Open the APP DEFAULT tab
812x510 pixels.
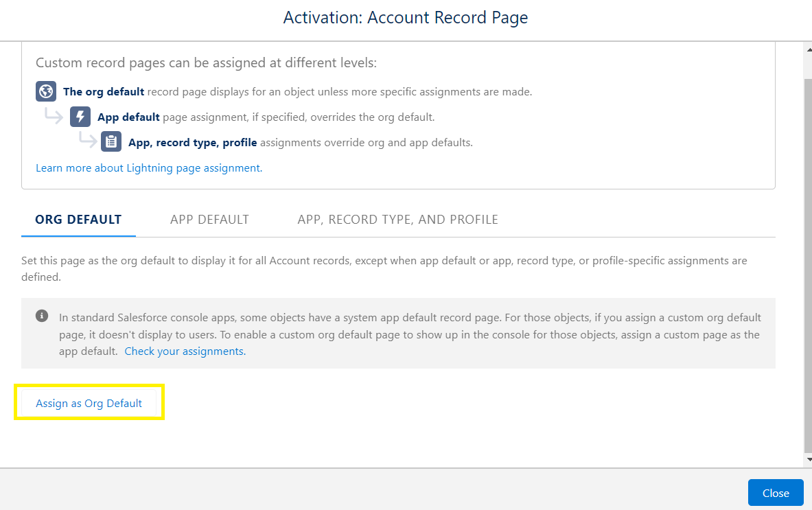tap(209, 220)
